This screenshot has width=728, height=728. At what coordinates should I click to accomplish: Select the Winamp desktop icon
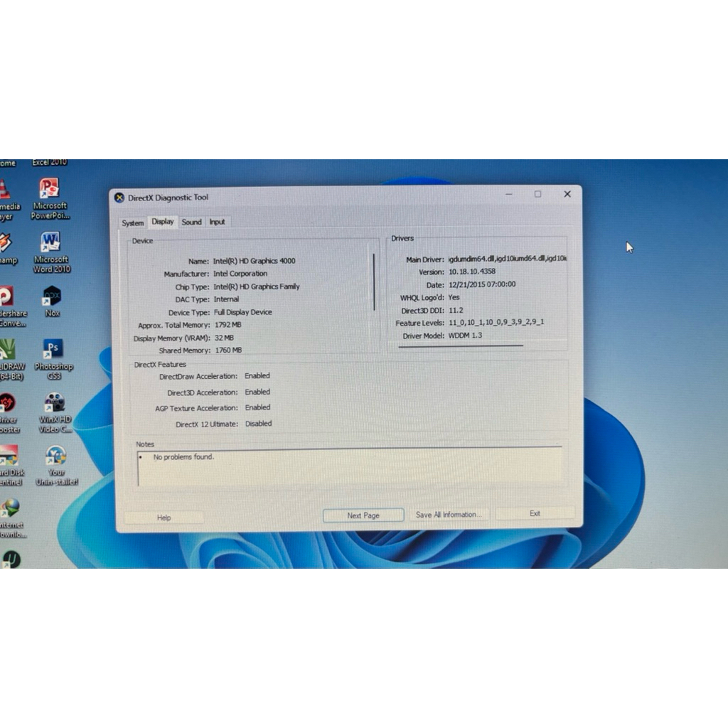coord(6,249)
